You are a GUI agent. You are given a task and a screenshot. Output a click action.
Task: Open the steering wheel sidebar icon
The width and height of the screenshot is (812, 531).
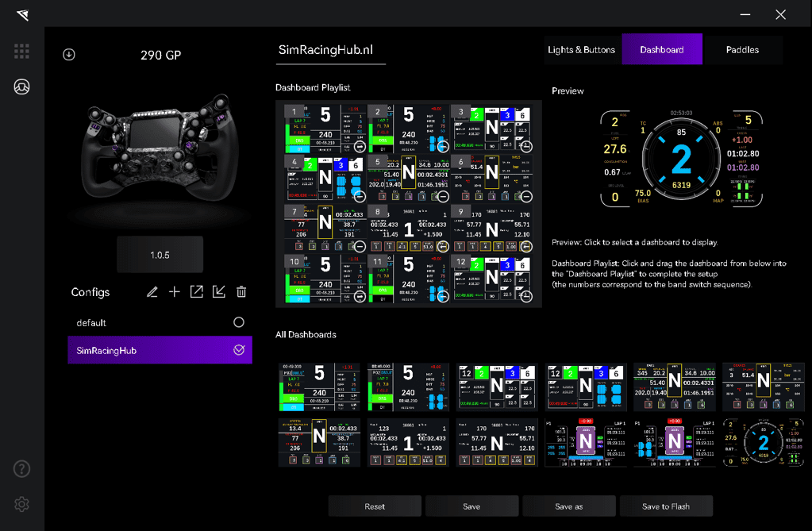pyautogui.click(x=21, y=87)
